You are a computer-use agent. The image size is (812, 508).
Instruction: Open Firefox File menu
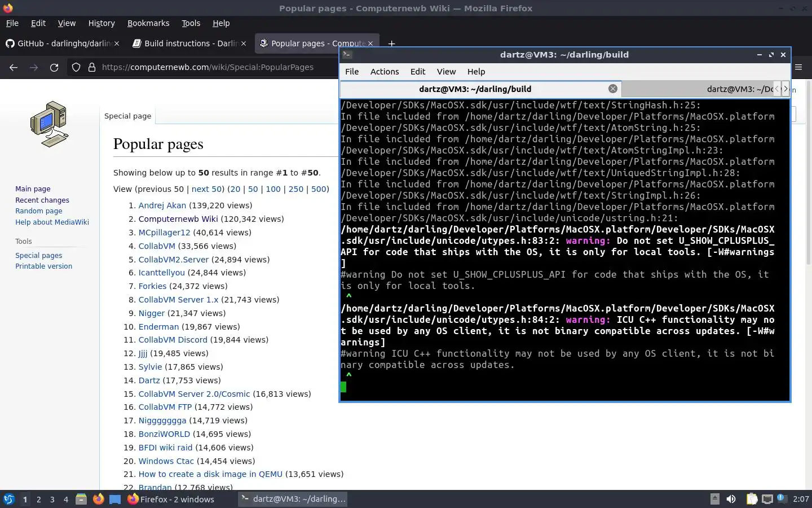point(12,23)
